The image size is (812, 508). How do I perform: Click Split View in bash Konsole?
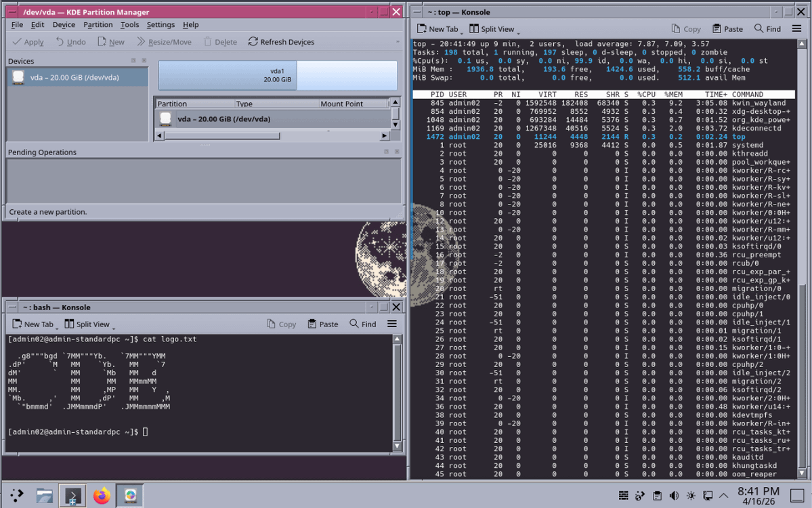point(87,324)
